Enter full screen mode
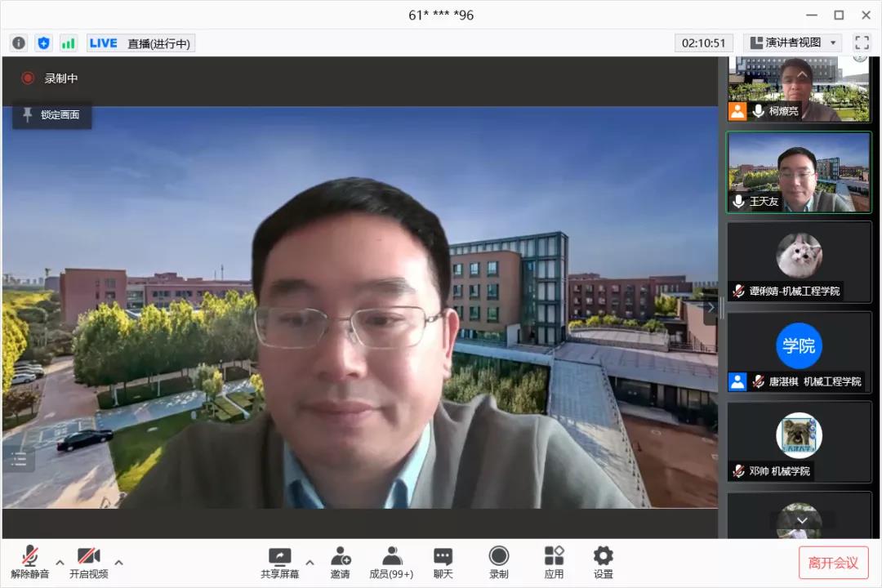This screenshot has height=588, width=882. pos(862,42)
